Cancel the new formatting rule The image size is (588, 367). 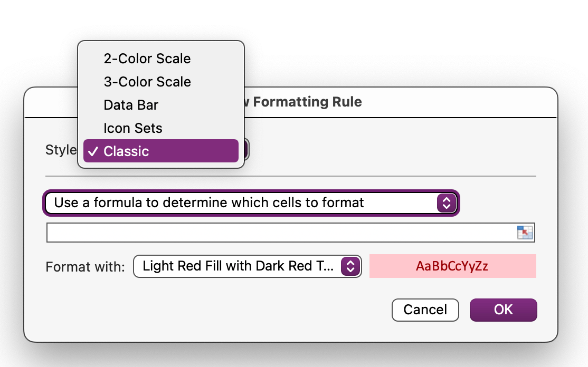(425, 310)
